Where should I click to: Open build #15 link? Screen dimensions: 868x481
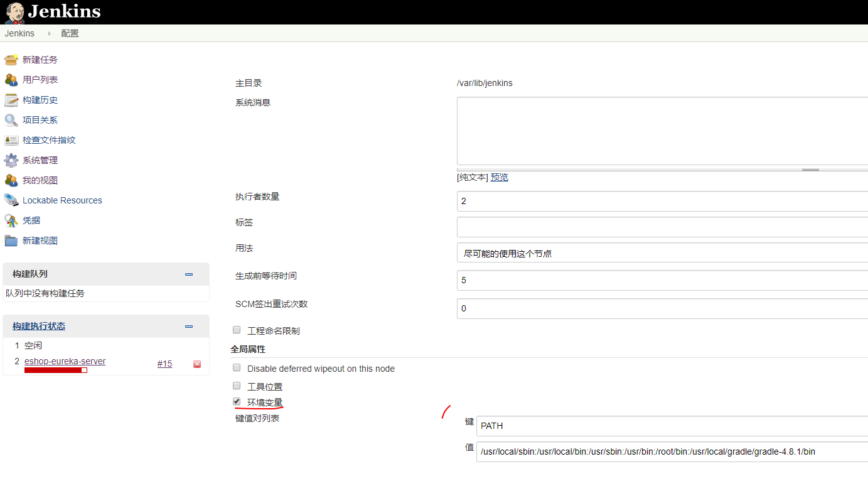pos(164,364)
